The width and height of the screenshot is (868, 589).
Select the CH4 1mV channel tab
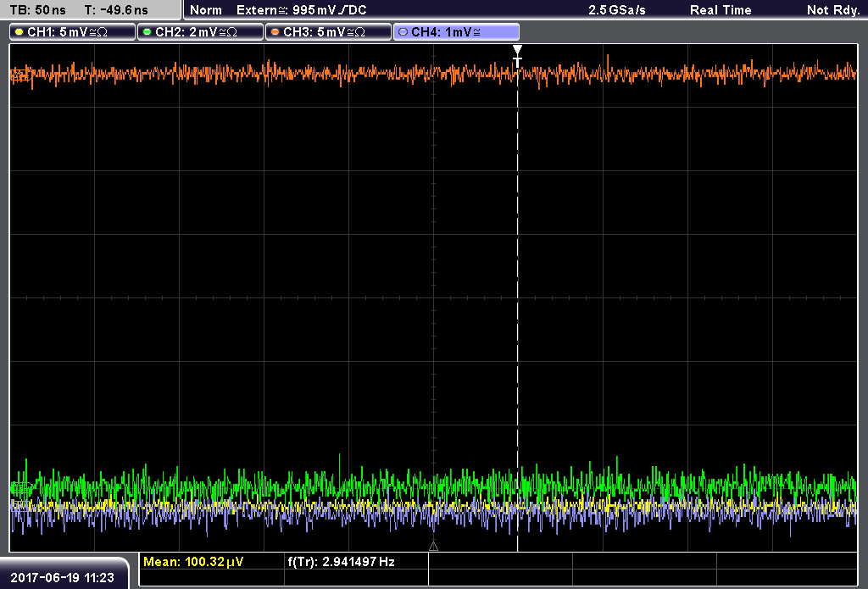tap(456, 32)
